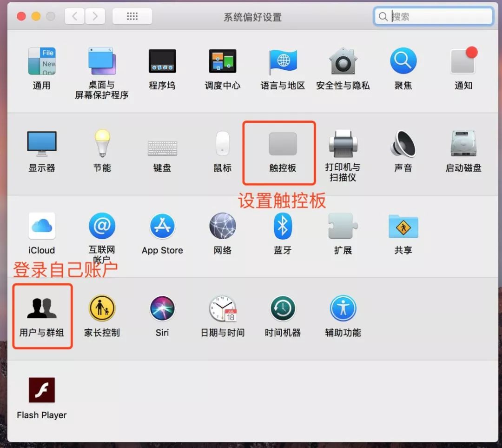Minimize the window with yellow button
This screenshot has height=448, width=502.
[36, 16]
